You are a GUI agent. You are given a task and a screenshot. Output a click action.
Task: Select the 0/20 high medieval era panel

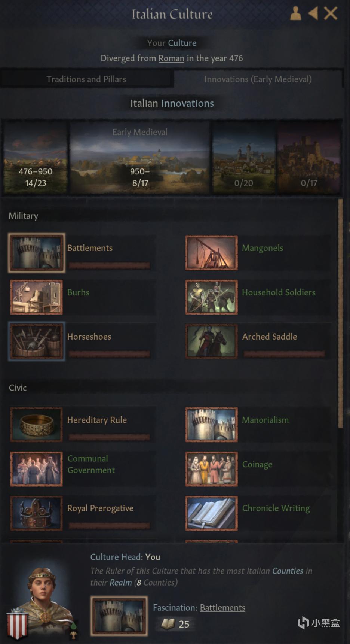click(x=244, y=157)
